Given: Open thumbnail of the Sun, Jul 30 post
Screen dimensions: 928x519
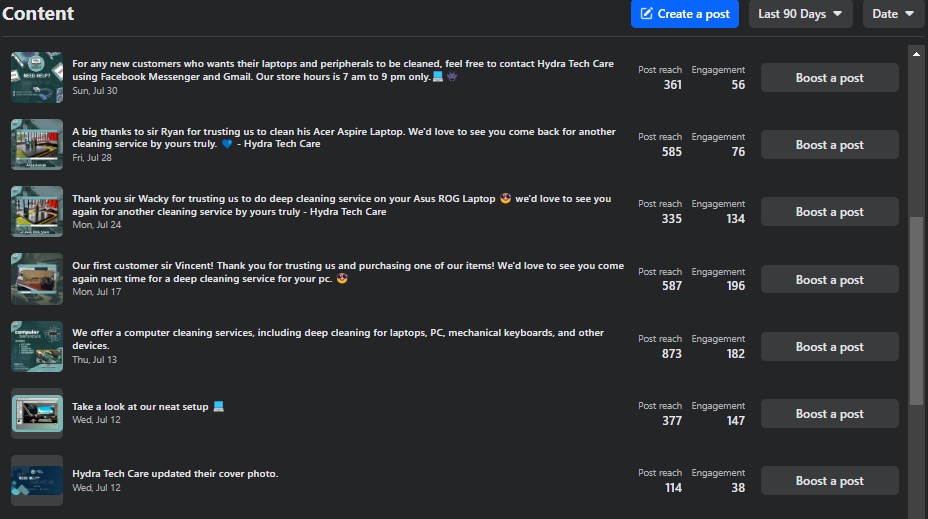Looking at the screenshot, I should [x=37, y=78].
